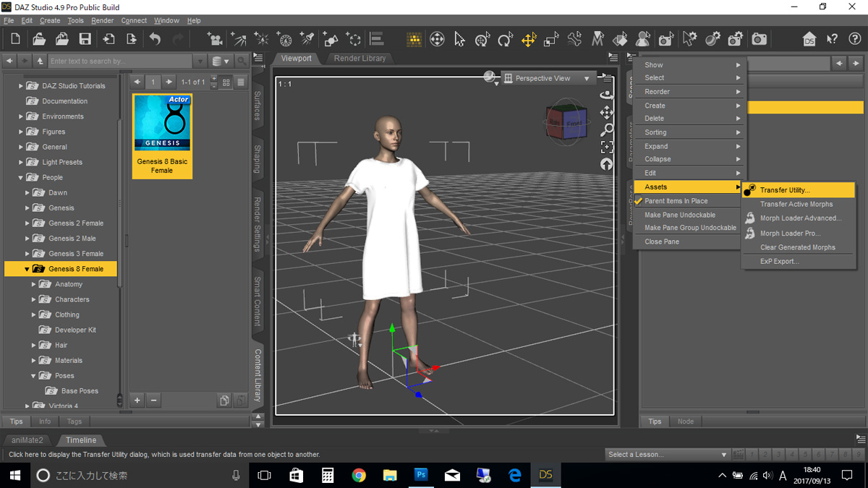Select the Translate move tool
This screenshot has width=868, height=488.
[528, 39]
